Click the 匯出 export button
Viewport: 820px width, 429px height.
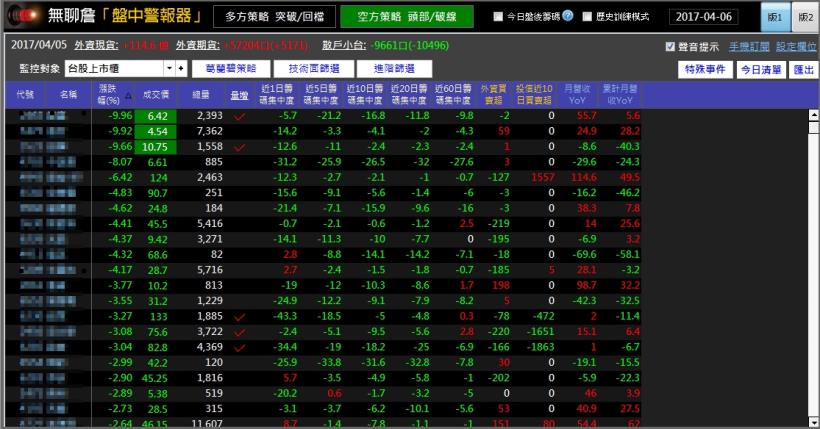(804, 69)
